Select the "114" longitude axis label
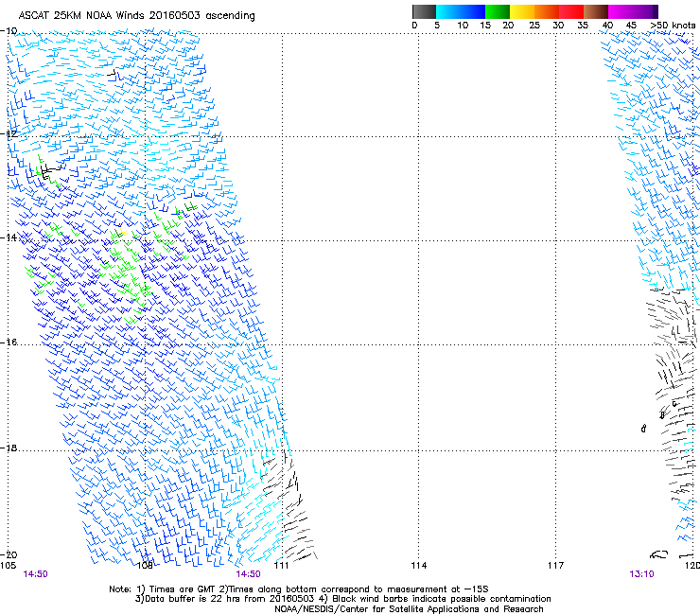This screenshot has height=615, width=700. click(x=419, y=566)
